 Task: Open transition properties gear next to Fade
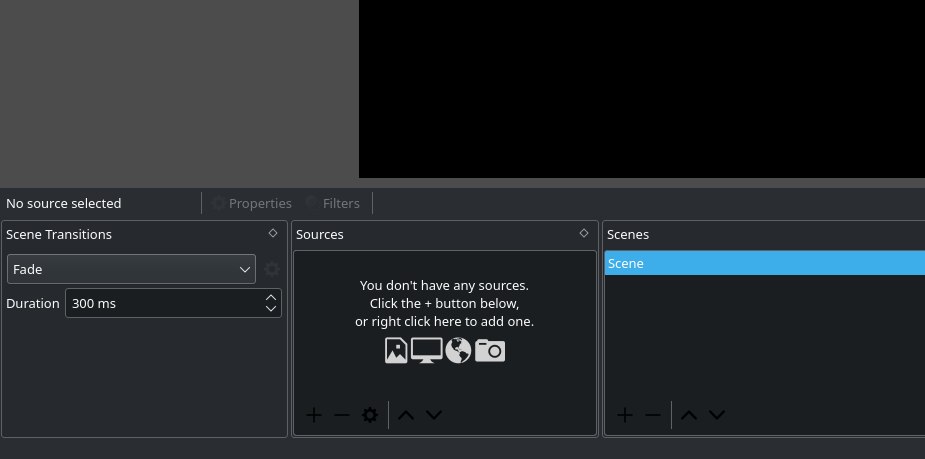(272, 270)
